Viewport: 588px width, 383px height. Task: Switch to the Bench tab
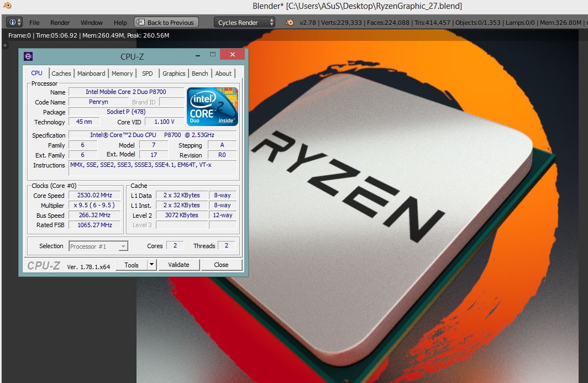click(200, 74)
